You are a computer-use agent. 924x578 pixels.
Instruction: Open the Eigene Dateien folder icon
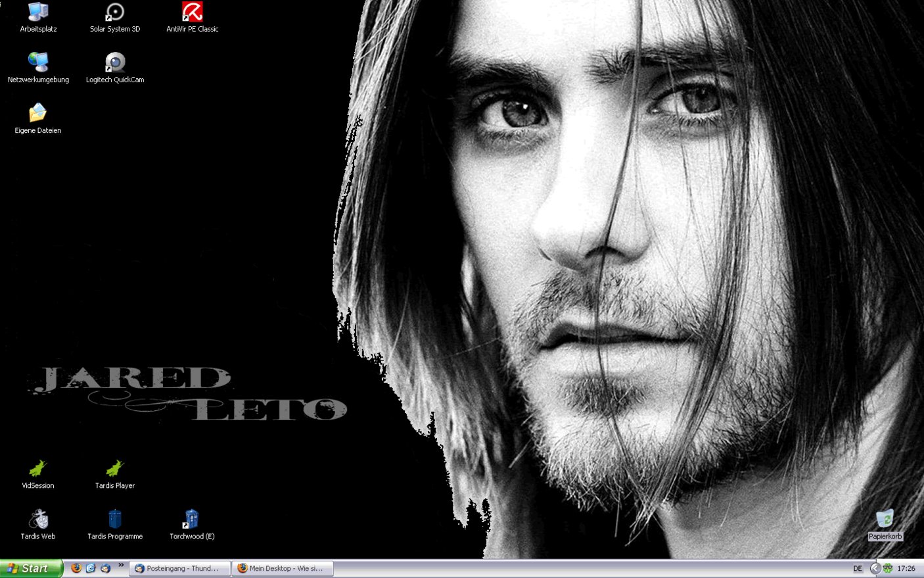point(38,114)
